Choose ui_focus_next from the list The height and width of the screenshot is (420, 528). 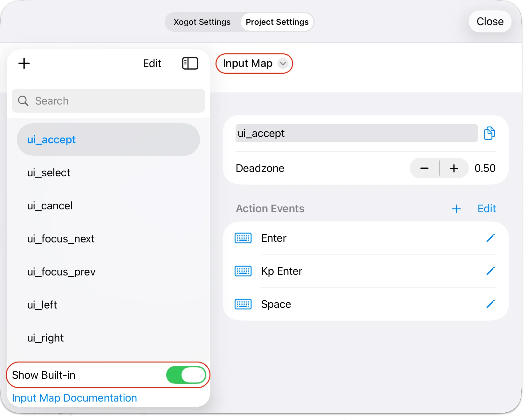tap(61, 239)
